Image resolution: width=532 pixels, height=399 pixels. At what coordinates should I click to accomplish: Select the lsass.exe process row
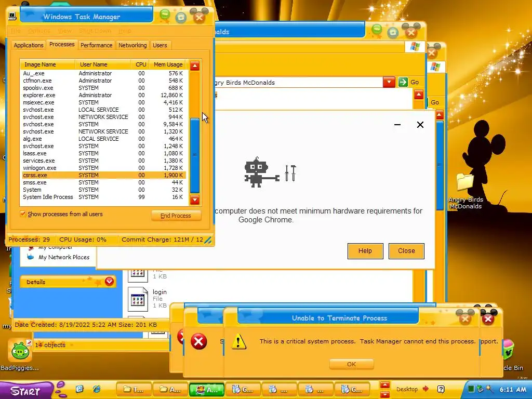(103, 153)
